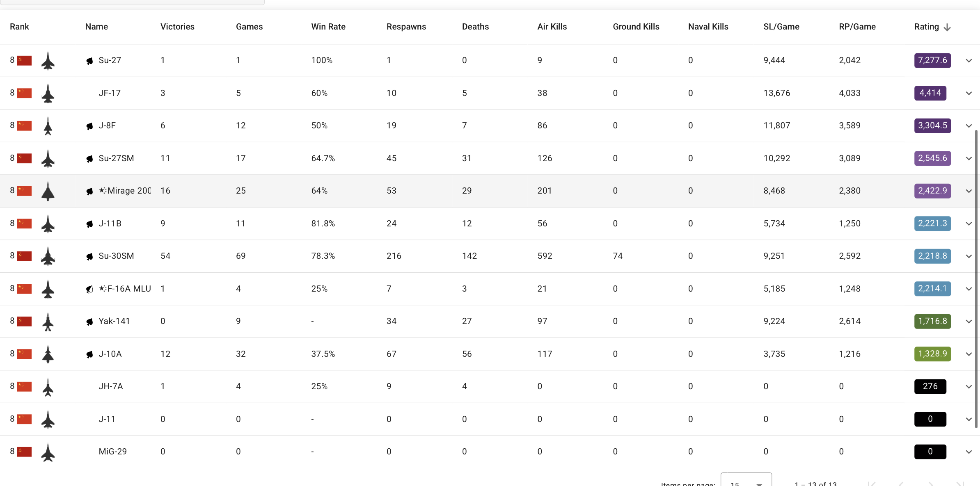Click the descending sort arrow next to Rating
980x486 pixels.
[947, 27]
